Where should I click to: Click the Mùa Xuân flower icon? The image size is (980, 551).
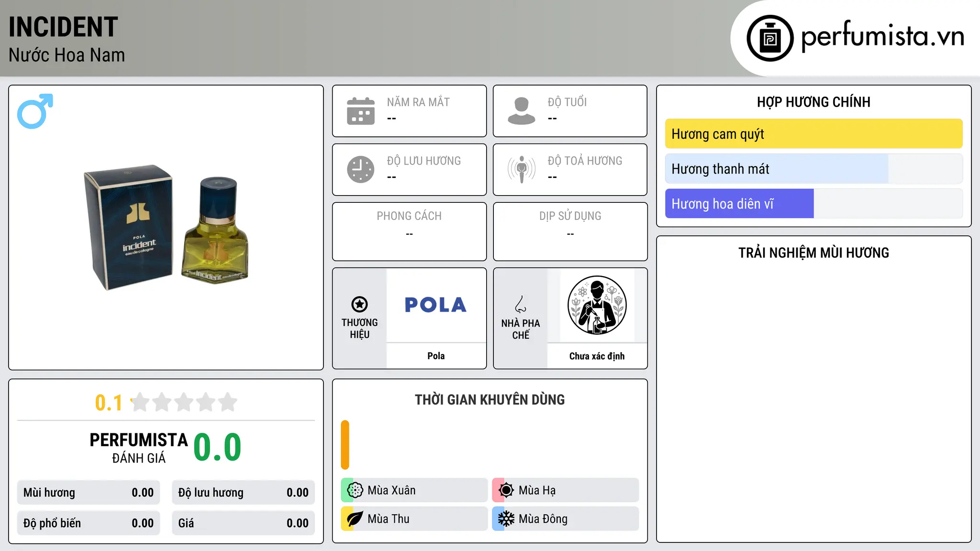(x=355, y=490)
